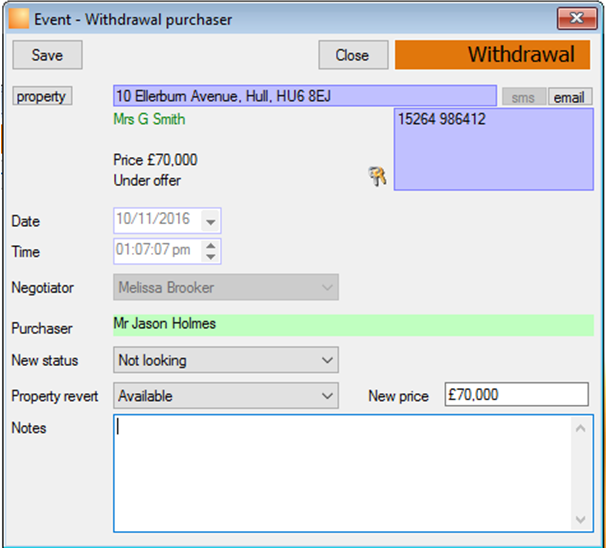
Task: Expand the New status Not looking dropdown
Action: [x=226, y=360]
